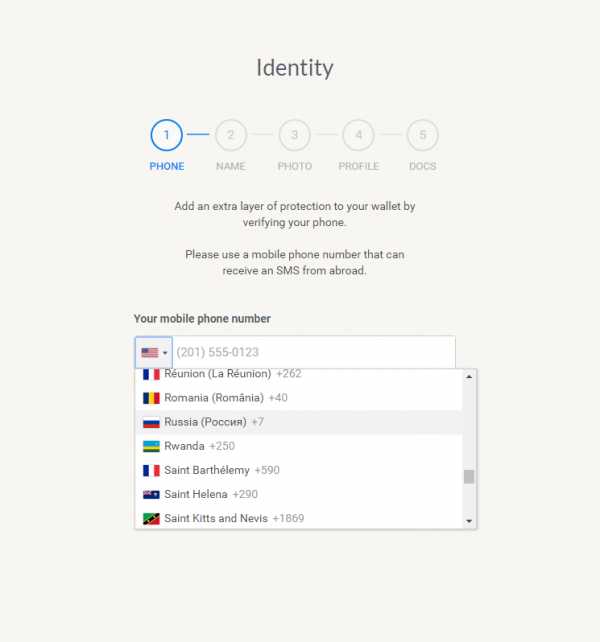This screenshot has width=600, height=642.
Task: Click the Rwanda flag icon
Action: [x=151, y=446]
